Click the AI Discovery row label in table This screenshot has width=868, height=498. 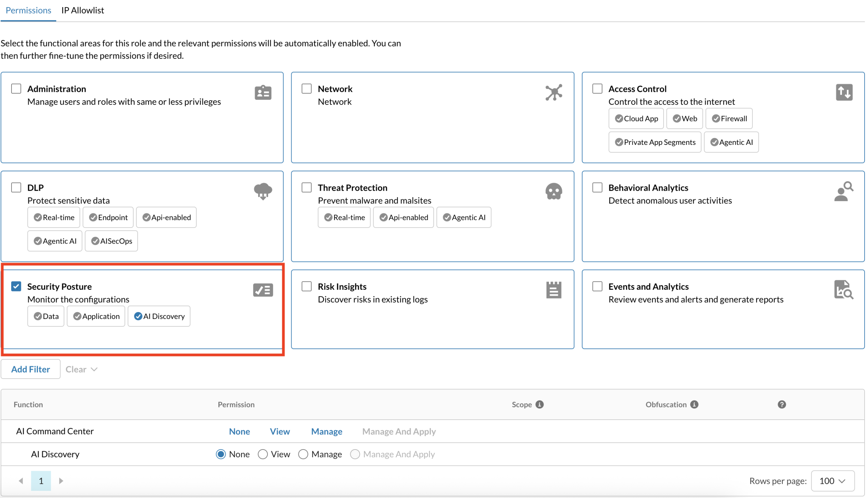point(55,454)
